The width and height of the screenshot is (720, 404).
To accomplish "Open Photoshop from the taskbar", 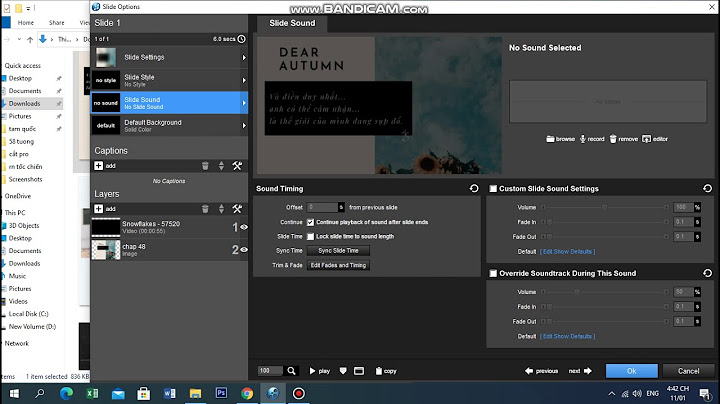I will pos(221,393).
